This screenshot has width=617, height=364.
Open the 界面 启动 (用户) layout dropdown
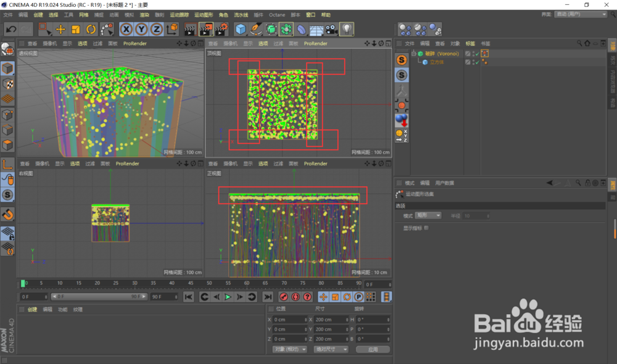(x=581, y=14)
